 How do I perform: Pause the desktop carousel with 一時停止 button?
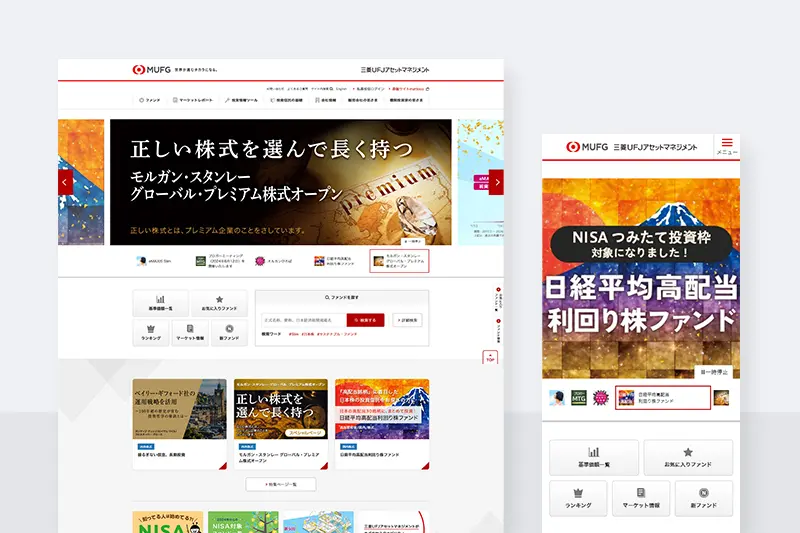tap(413, 241)
